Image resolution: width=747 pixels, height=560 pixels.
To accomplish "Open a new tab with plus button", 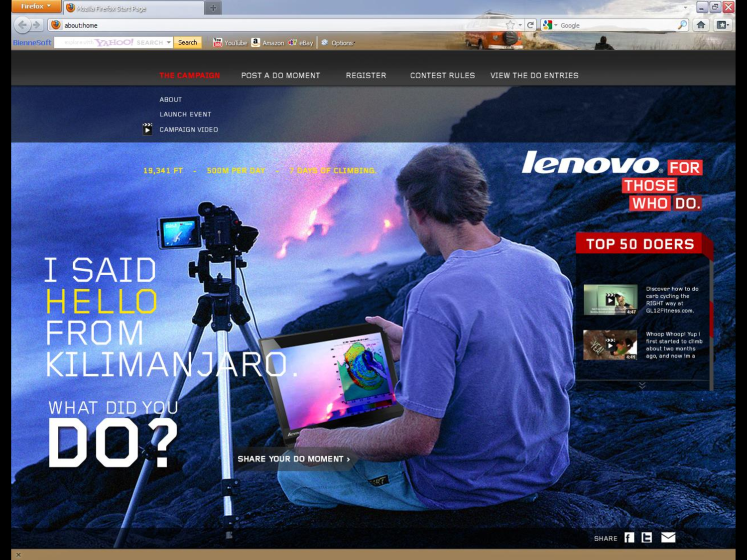I will click(213, 8).
